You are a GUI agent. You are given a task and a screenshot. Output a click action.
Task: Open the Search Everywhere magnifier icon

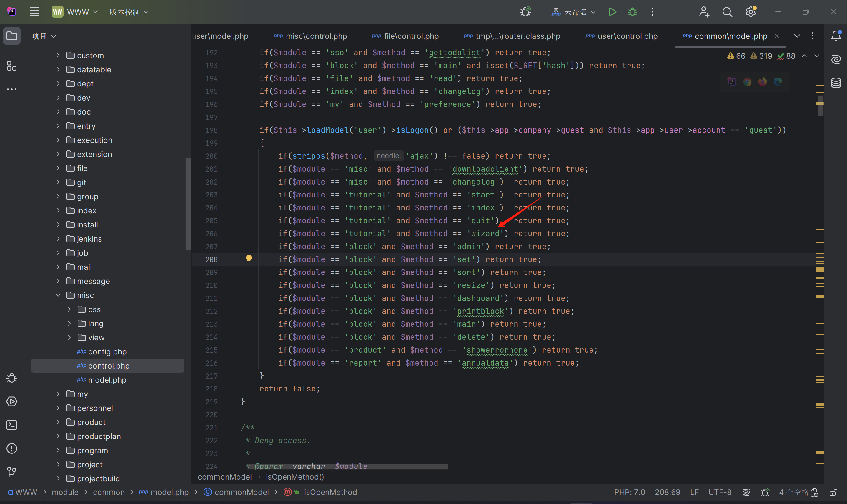[x=727, y=12]
